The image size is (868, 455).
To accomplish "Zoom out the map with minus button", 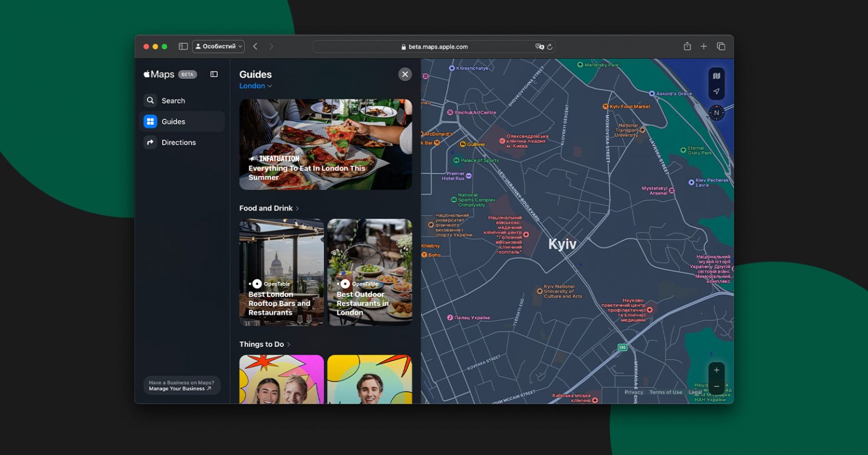I will point(717,387).
